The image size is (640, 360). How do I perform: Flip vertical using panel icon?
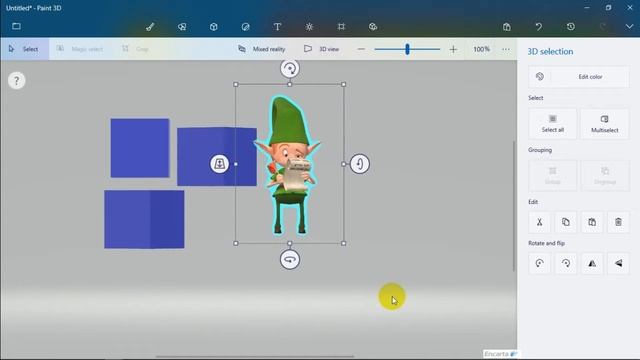tap(618, 263)
